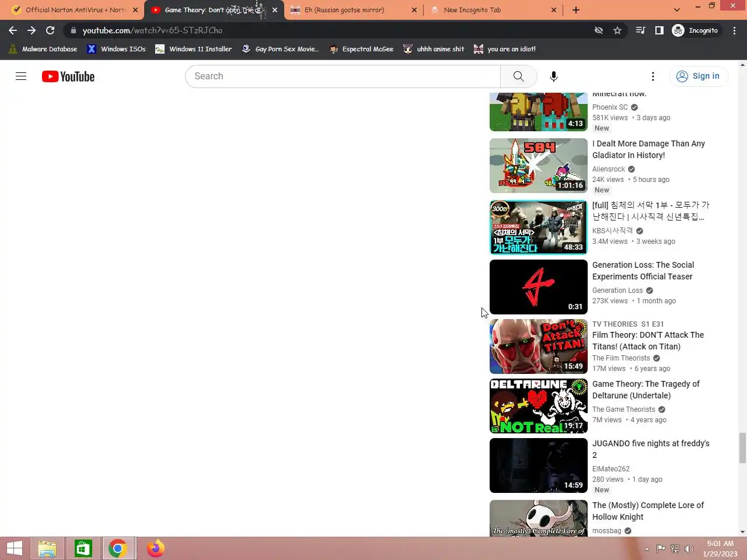Switch to Eh (Russian goatse mirror) tab
The width and height of the screenshot is (747, 560).
tap(354, 10)
